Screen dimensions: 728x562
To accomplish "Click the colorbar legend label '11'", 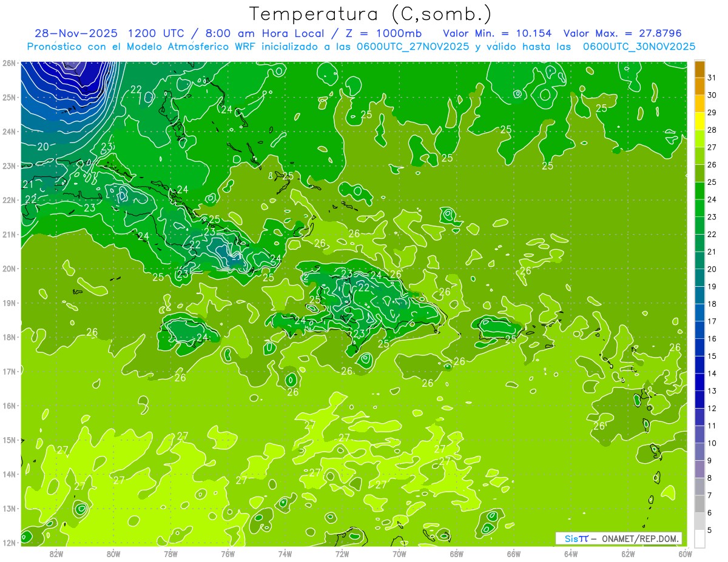I will (x=712, y=425).
